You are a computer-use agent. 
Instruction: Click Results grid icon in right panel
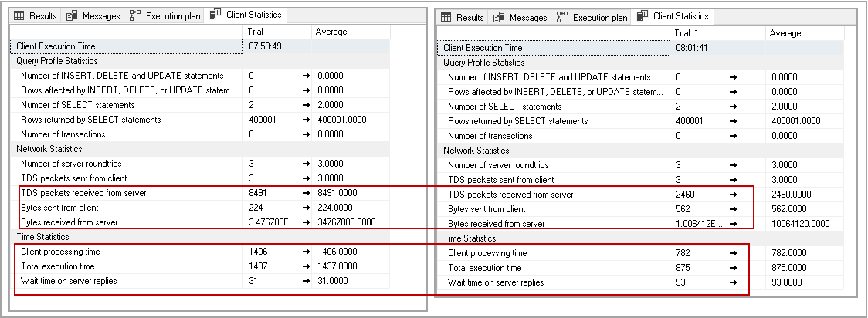pos(446,18)
